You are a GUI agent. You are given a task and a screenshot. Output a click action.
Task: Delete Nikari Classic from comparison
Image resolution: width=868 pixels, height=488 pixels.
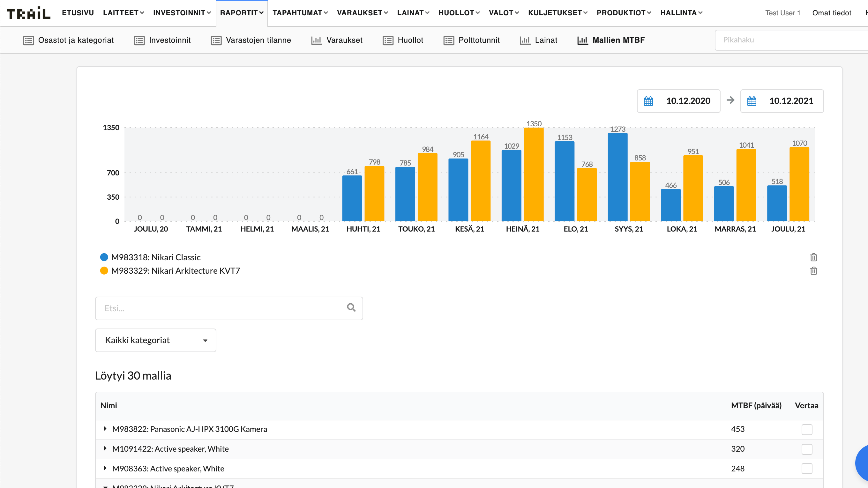[813, 257]
